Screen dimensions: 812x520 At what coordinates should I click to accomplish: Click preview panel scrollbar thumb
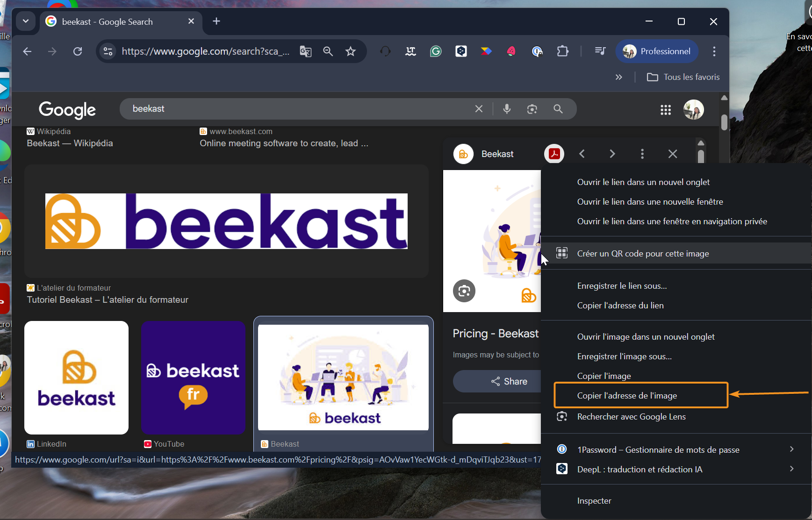pyautogui.click(x=701, y=157)
